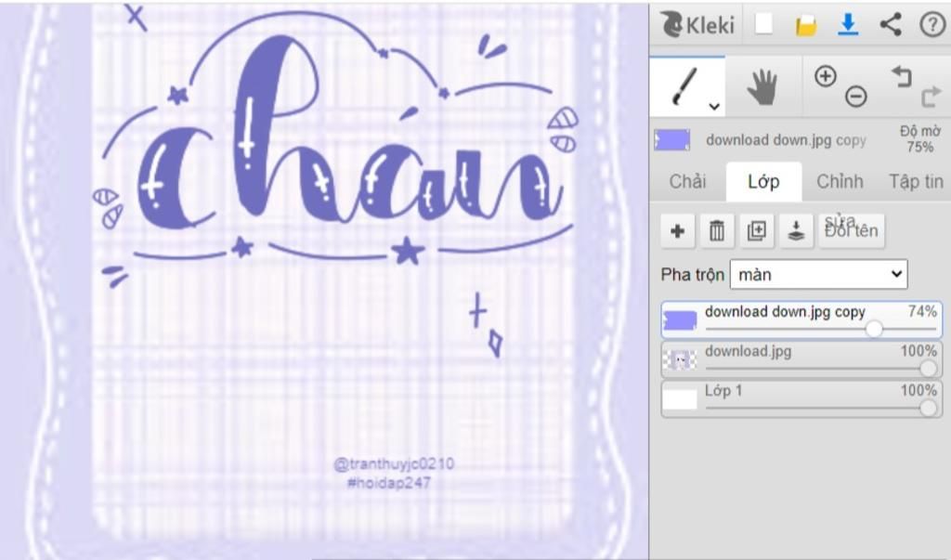951x560 pixels.
Task: Click the Đổi tên rename button
Action: tap(852, 230)
